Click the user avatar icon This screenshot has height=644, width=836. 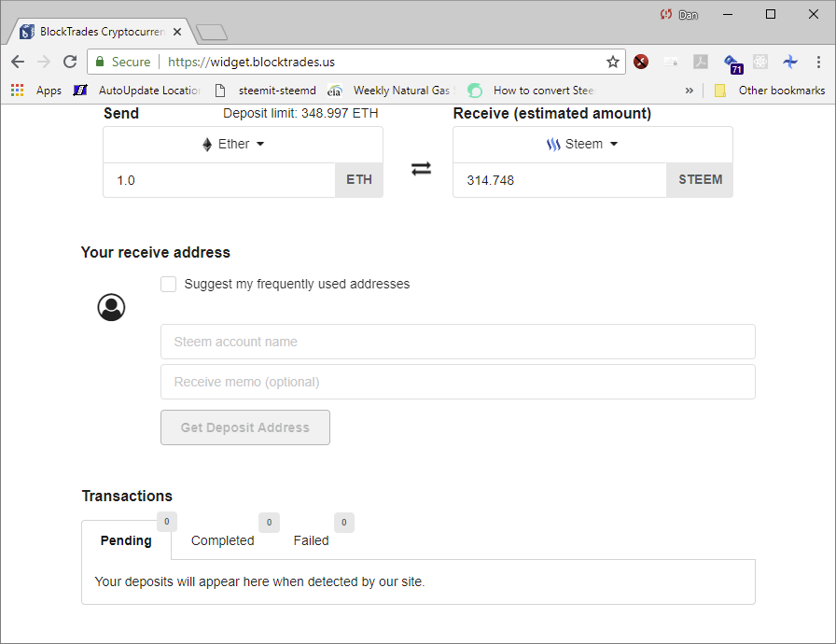tap(111, 307)
